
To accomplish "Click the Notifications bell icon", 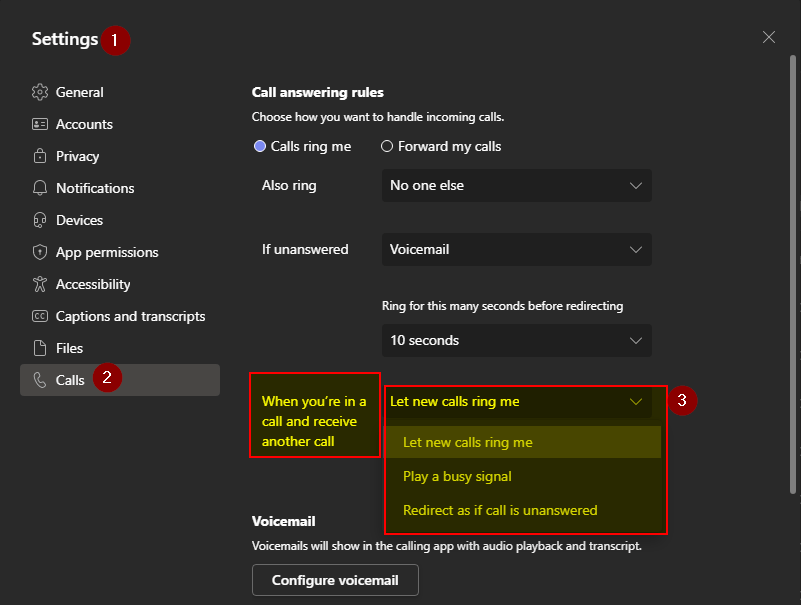I will [40, 188].
